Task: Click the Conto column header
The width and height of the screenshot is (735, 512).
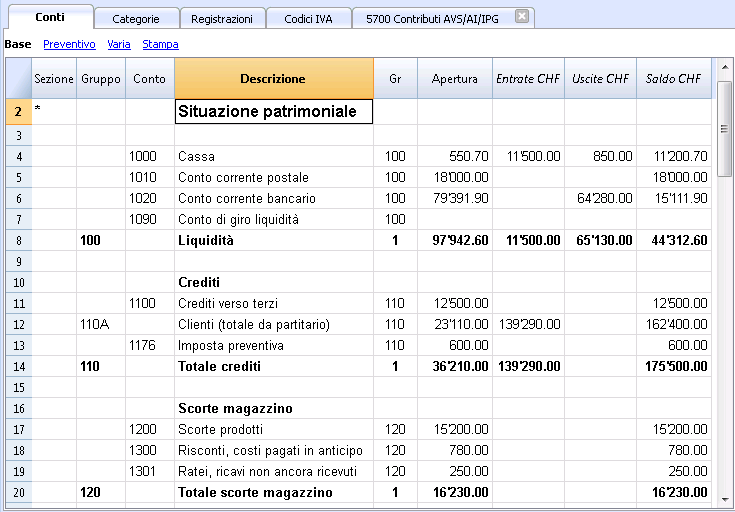Action: tap(150, 78)
